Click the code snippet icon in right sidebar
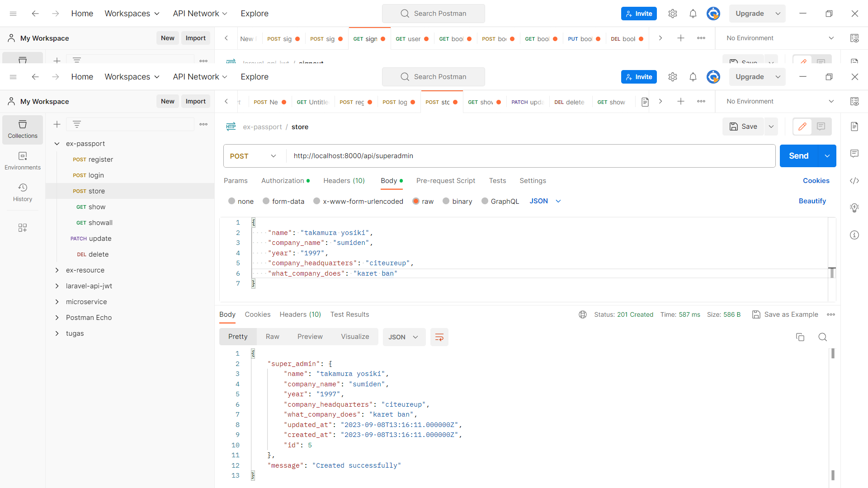The image size is (868, 488). pos(854,181)
